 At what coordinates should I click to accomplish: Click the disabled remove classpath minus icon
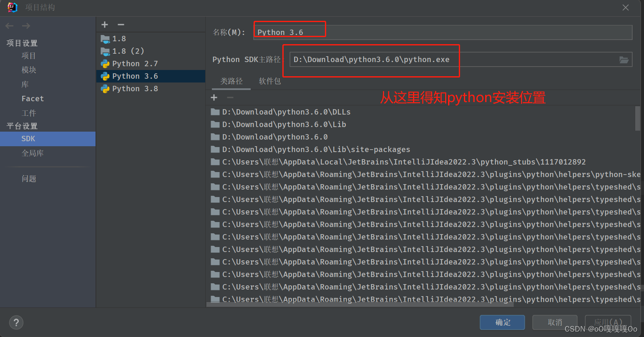click(230, 97)
